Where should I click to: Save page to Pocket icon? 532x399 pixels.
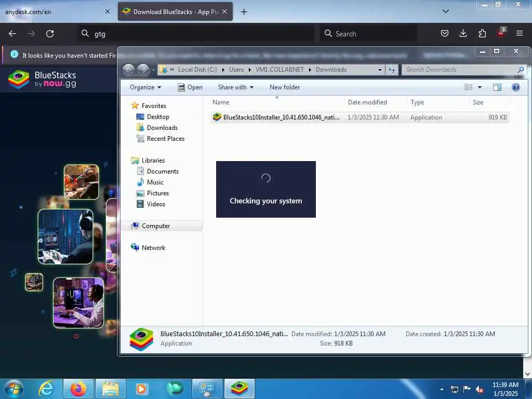click(x=445, y=33)
